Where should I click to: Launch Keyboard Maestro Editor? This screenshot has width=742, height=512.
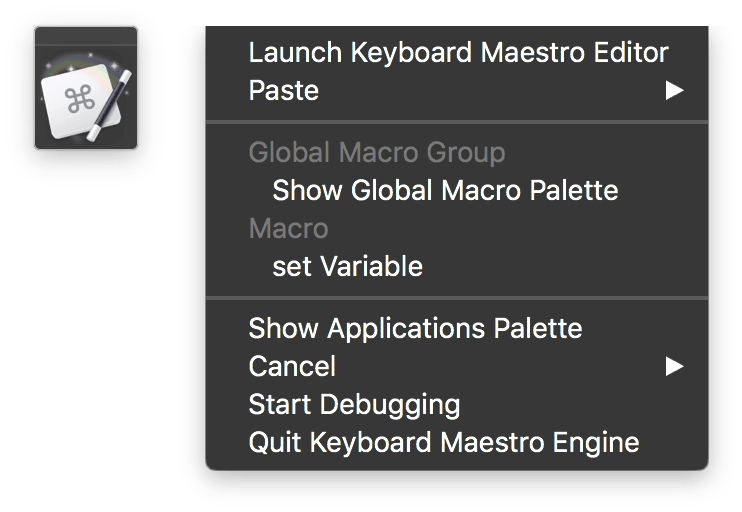coord(458,52)
